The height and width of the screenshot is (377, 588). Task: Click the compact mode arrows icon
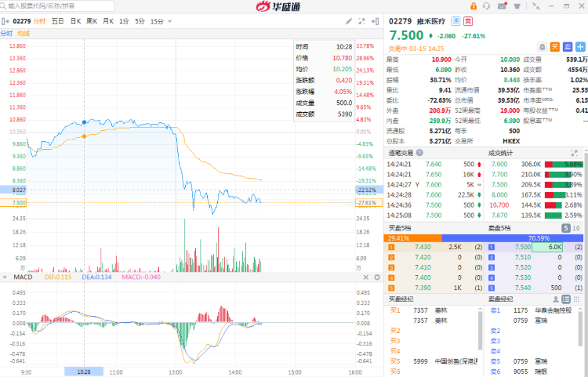click(x=536, y=6)
